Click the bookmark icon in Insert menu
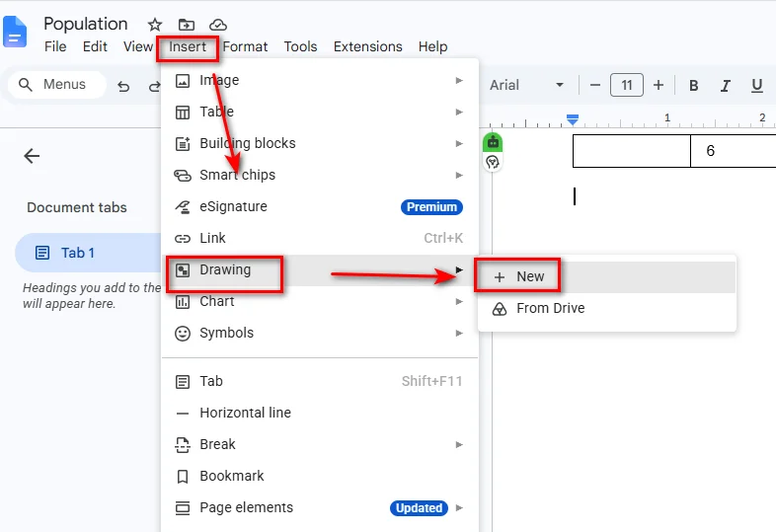Viewport: 776px width, 532px height. [x=183, y=477]
